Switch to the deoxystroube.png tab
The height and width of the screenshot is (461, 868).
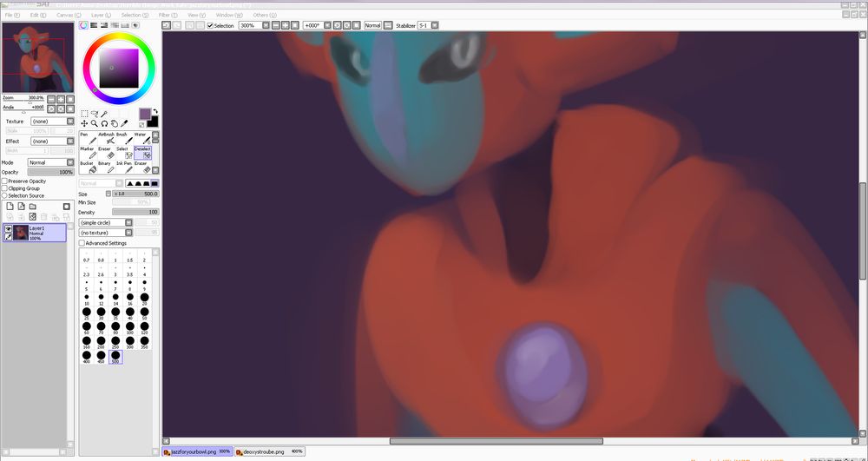(270, 451)
